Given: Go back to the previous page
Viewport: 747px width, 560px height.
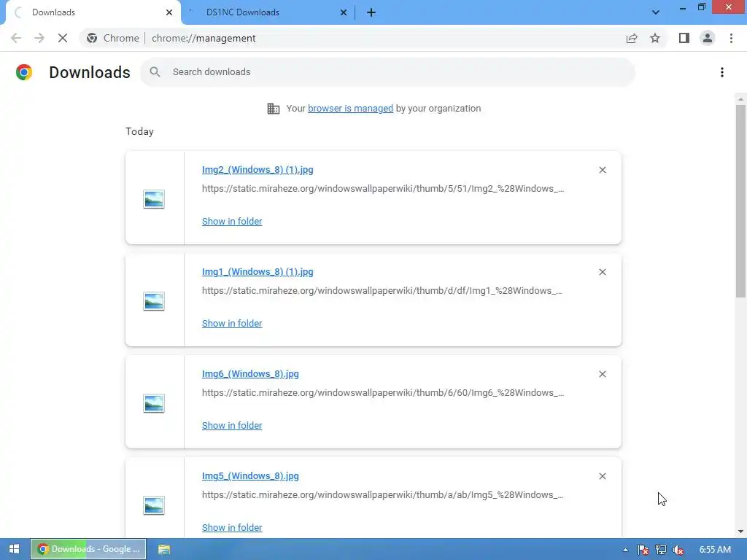Looking at the screenshot, I should tap(16, 38).
